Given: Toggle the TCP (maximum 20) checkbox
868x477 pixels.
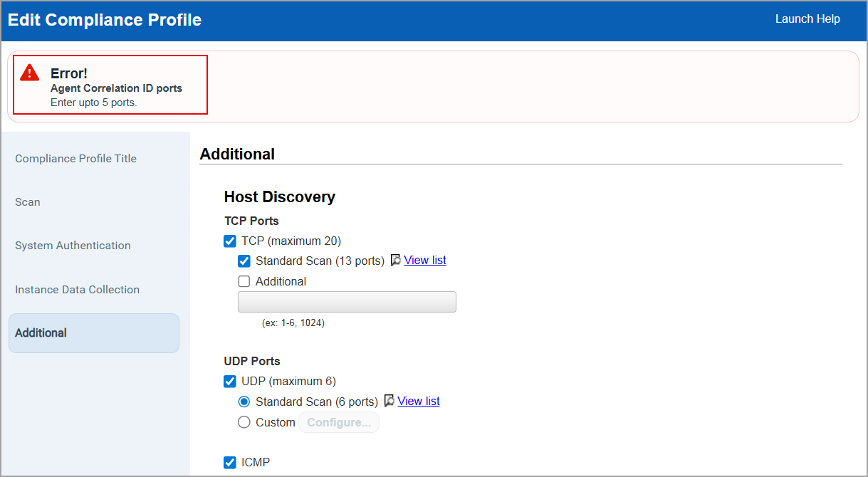Looking at the screenshot, I should pyautogui.click(x=230, y=241).
